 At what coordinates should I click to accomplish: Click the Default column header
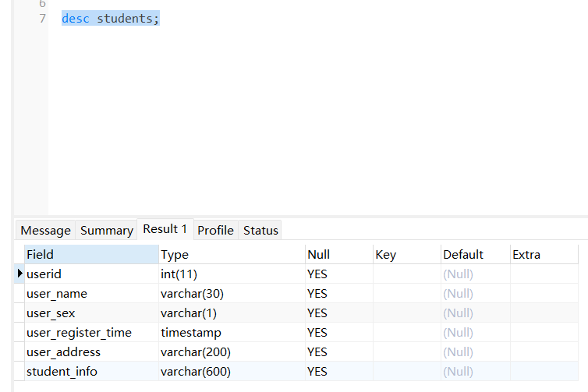pos(476,255)
